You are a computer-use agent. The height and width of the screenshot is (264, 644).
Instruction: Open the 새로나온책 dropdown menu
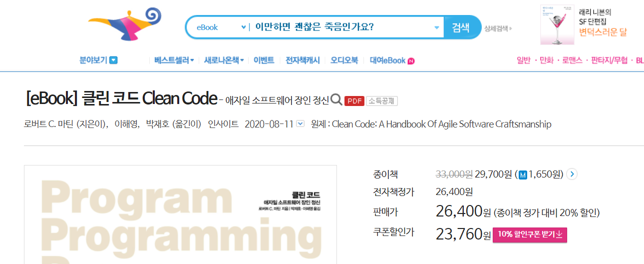[x=224, y=60]
